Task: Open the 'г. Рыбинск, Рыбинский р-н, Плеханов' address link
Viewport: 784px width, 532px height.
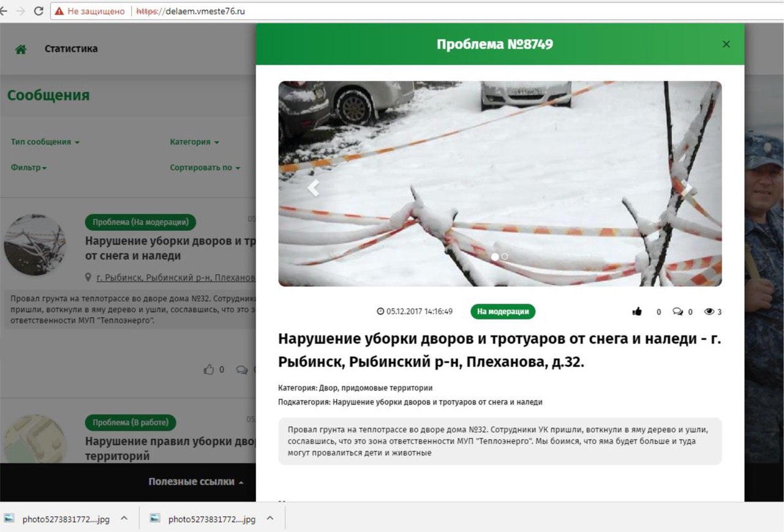Action: tap(176, 277)
